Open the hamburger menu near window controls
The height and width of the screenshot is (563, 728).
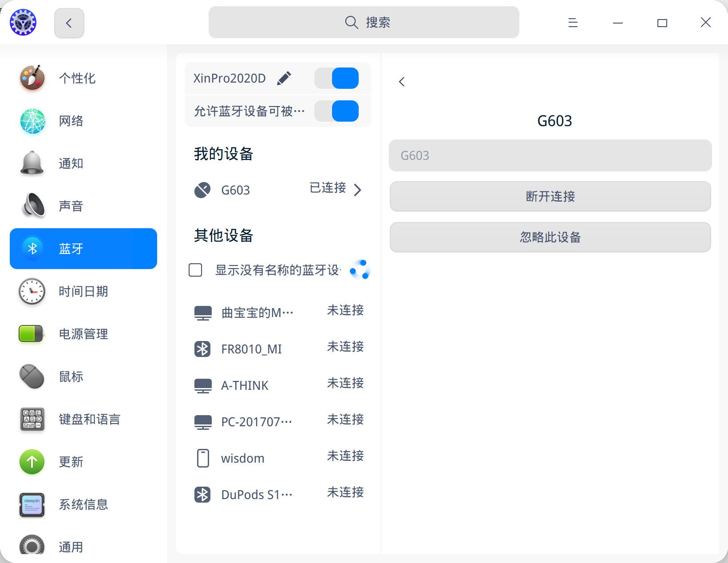573,22
